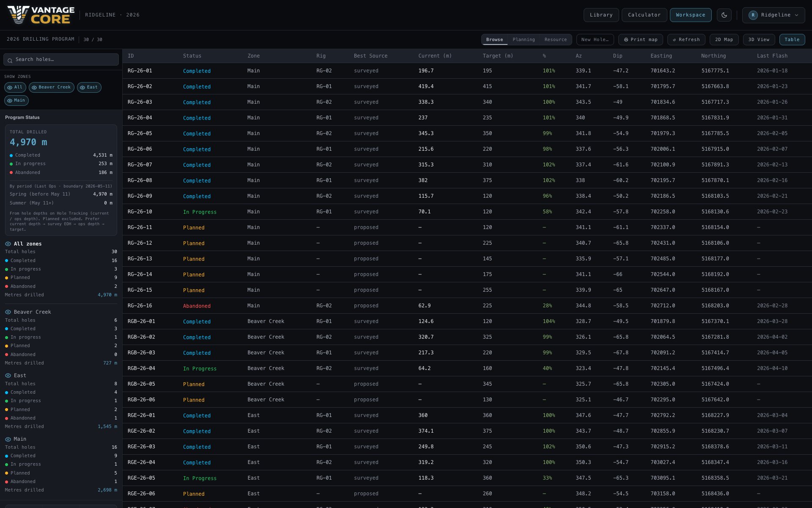Click Main metres drilled 2,698 m
812x508 pixels.
click(x=107, y=490)
